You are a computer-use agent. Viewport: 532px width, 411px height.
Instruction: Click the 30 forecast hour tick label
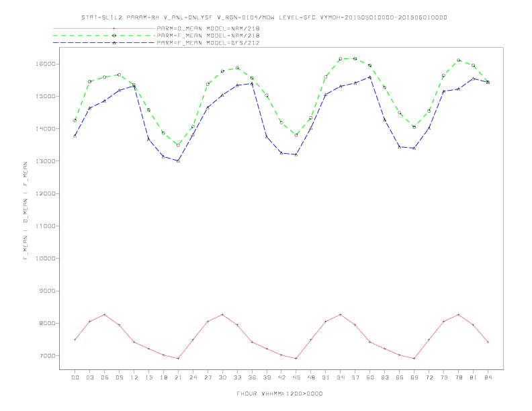click(x=222, y=377)
